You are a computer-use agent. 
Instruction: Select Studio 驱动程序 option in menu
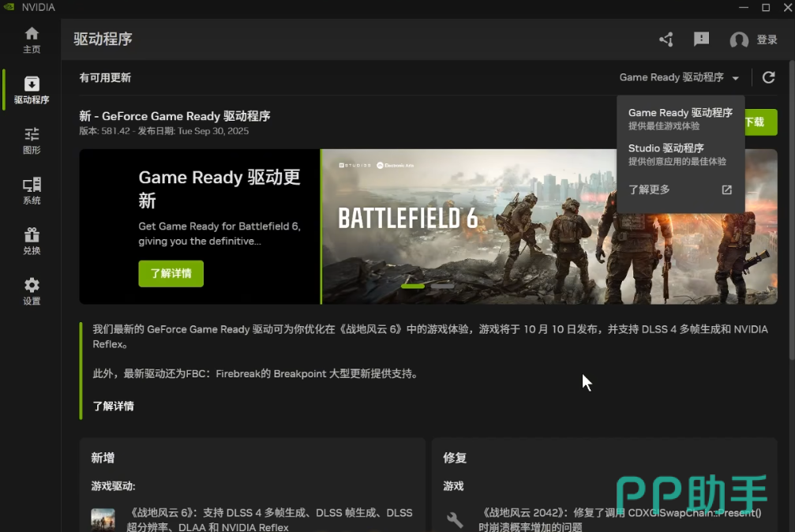point(677,154)
